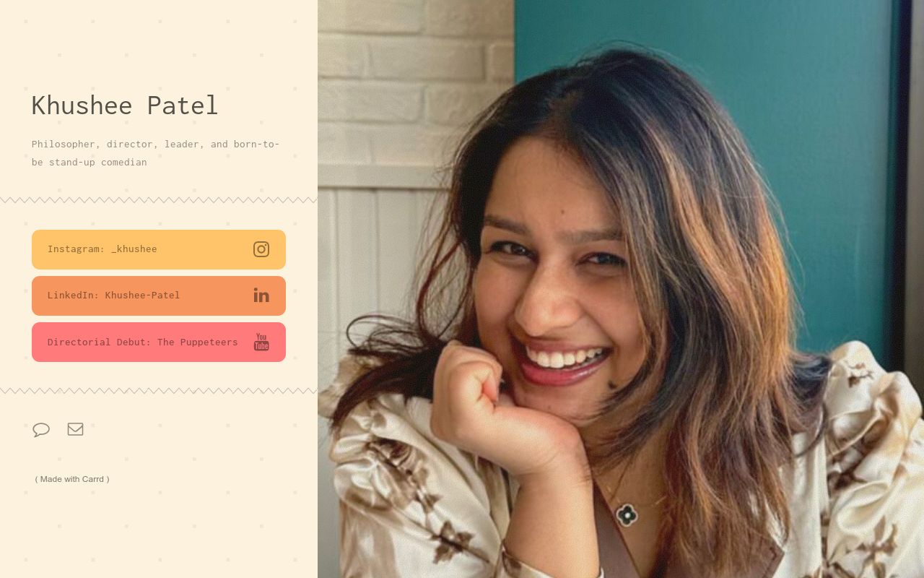Click the LinkedIn 'in' logo icon
Viewport: 924px width, 578px height.
click(x=261, y=296)
